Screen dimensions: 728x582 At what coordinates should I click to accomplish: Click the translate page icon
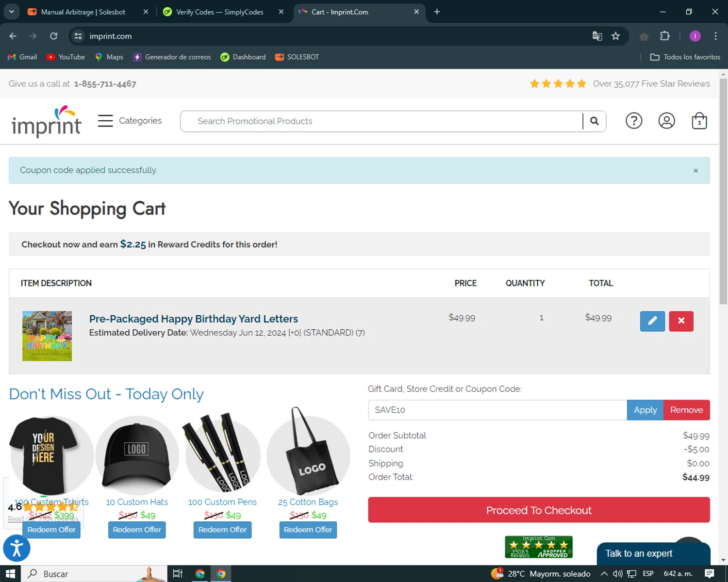[597, 36]
